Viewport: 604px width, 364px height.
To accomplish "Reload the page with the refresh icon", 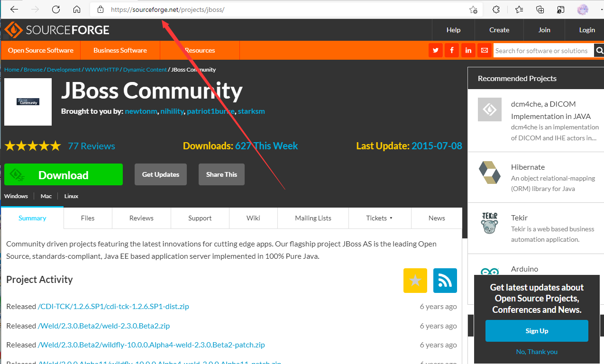I will 56,9.
